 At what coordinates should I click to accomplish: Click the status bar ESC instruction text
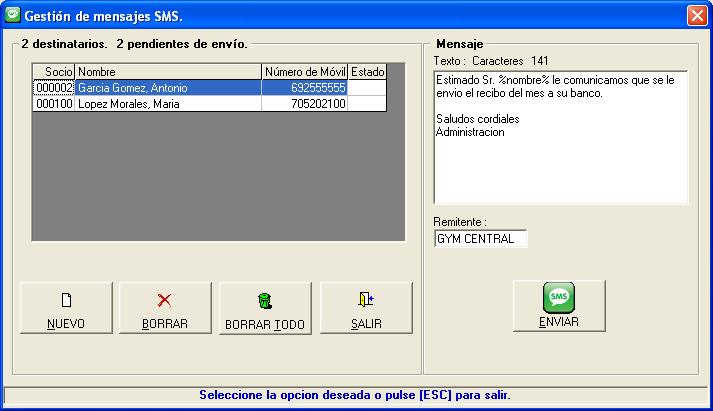click(355, 395)
